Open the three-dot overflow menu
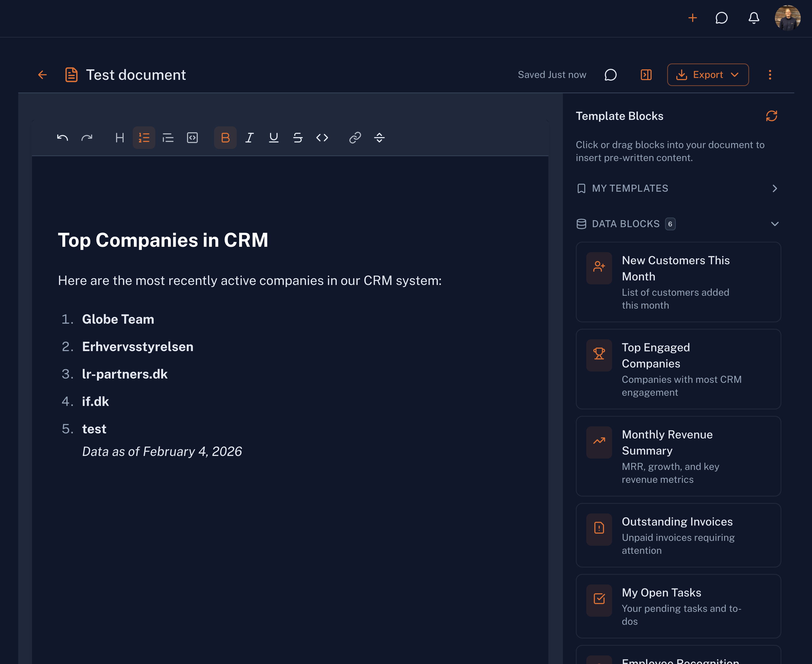The image size is (812, 664). [770, 74]
